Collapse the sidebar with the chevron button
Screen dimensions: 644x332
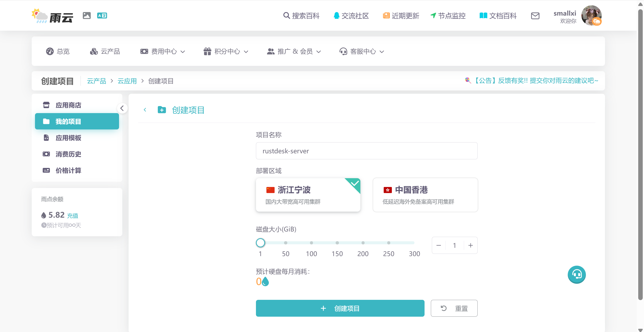122,108
